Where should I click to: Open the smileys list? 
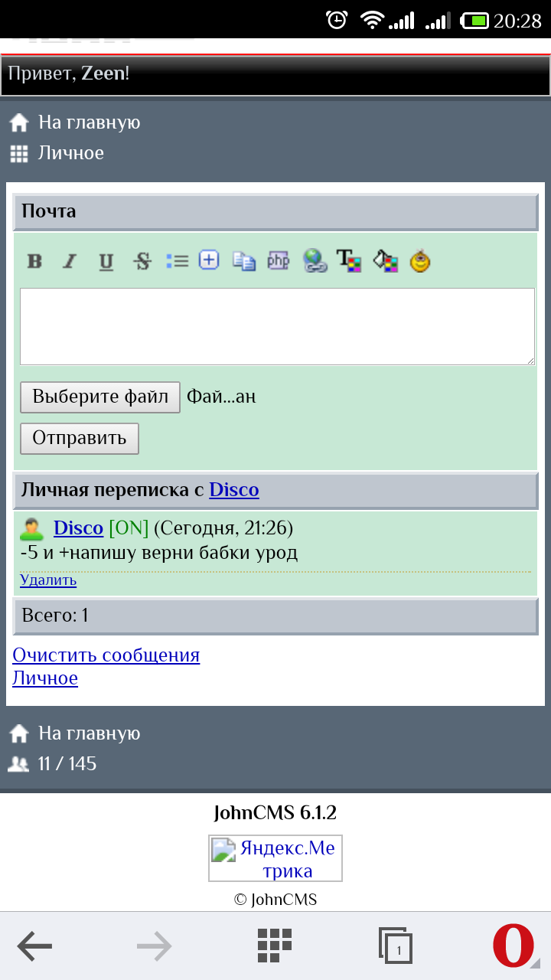click(x=420, y=261)
